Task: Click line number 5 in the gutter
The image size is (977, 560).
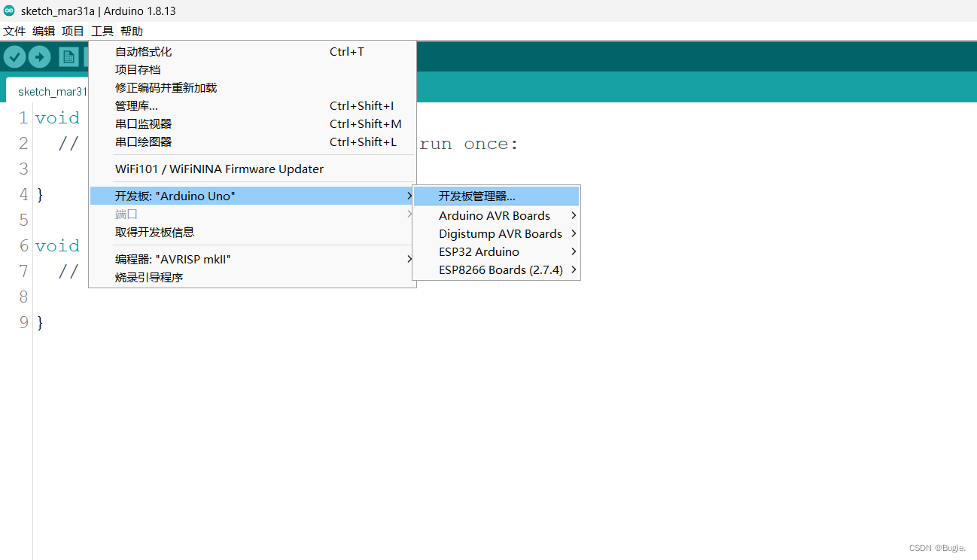Action: coord(24,221)
